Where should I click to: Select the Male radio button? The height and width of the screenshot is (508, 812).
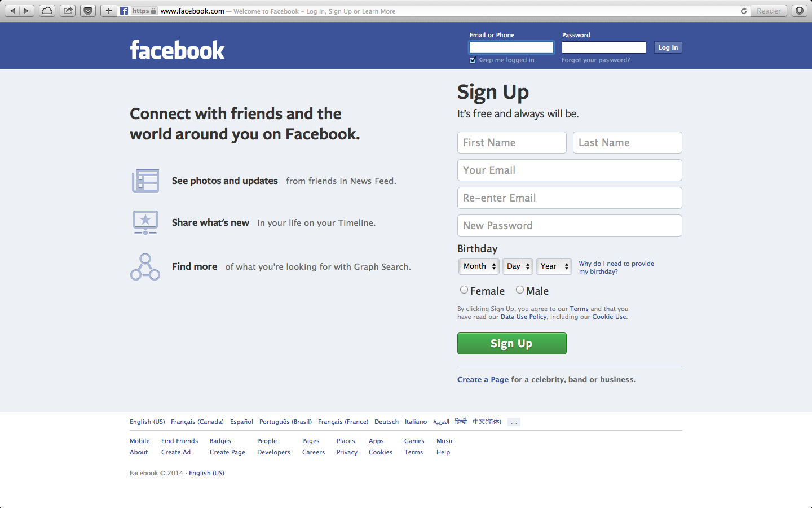(520, 290)
